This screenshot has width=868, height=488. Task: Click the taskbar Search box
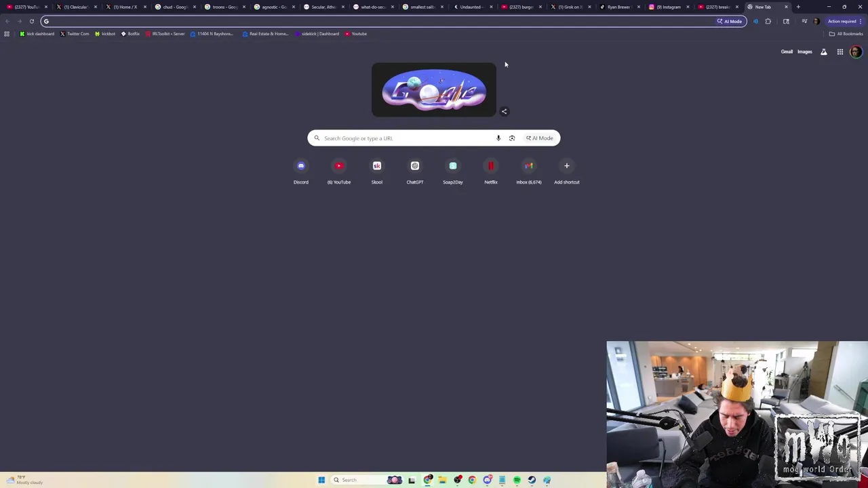[366, 480]
